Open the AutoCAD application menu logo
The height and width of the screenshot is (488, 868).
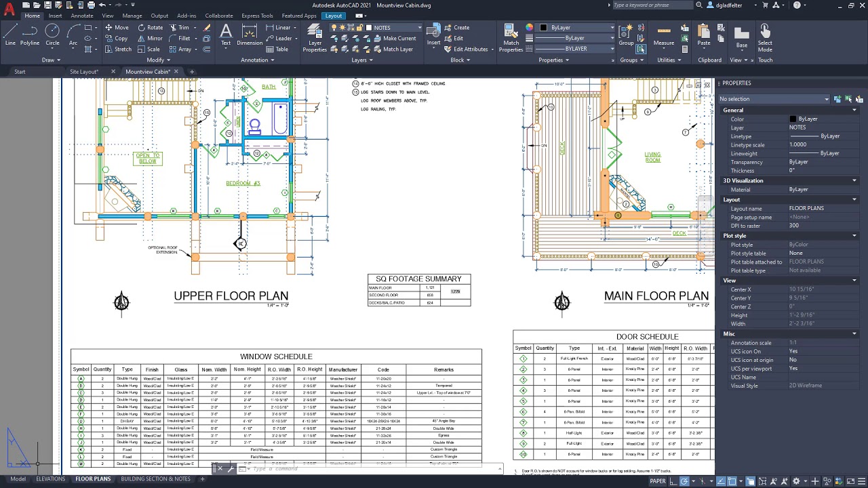pyautogui.click(x=9, y=9)
